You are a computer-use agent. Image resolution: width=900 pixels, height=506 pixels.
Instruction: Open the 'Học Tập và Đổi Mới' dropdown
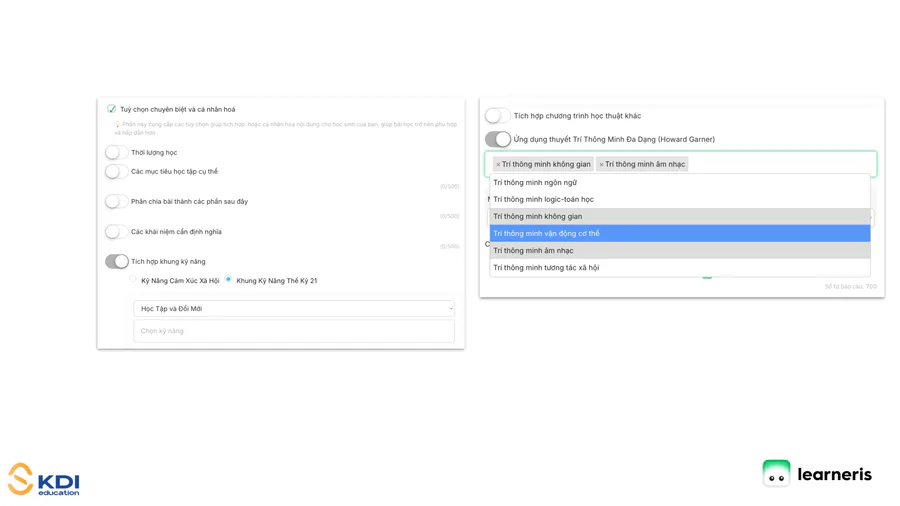[x=294, y=309]
